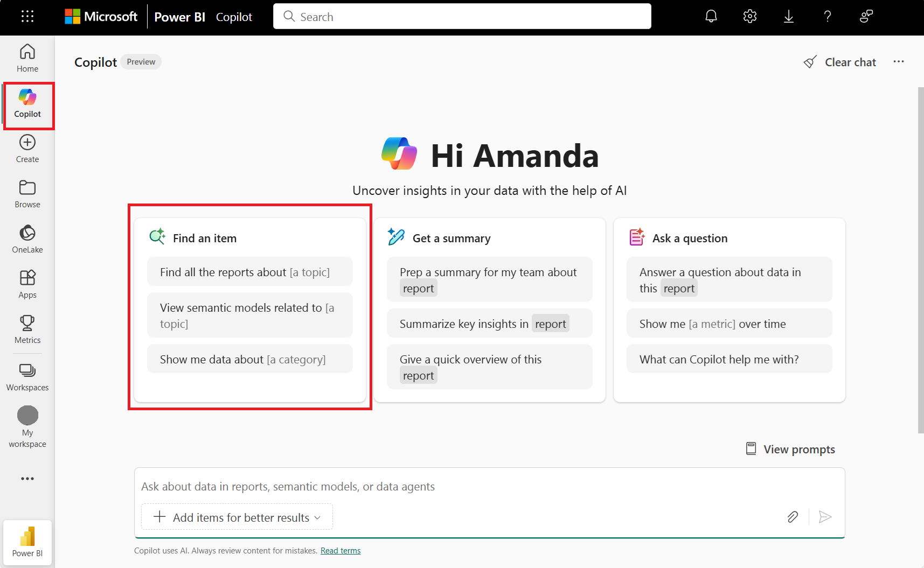Show more sidebar options ellipsis
The image size is (924, 568).
click(27, 479)
